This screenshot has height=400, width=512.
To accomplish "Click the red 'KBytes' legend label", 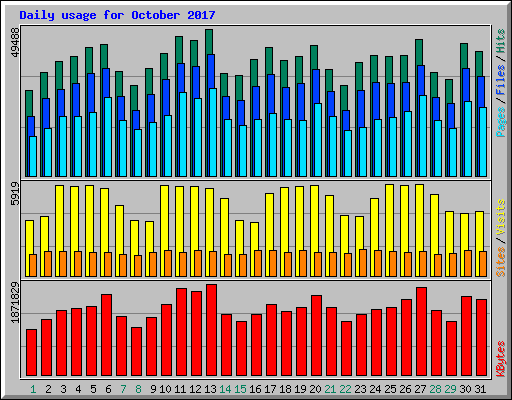I will (x=501, y=359).
